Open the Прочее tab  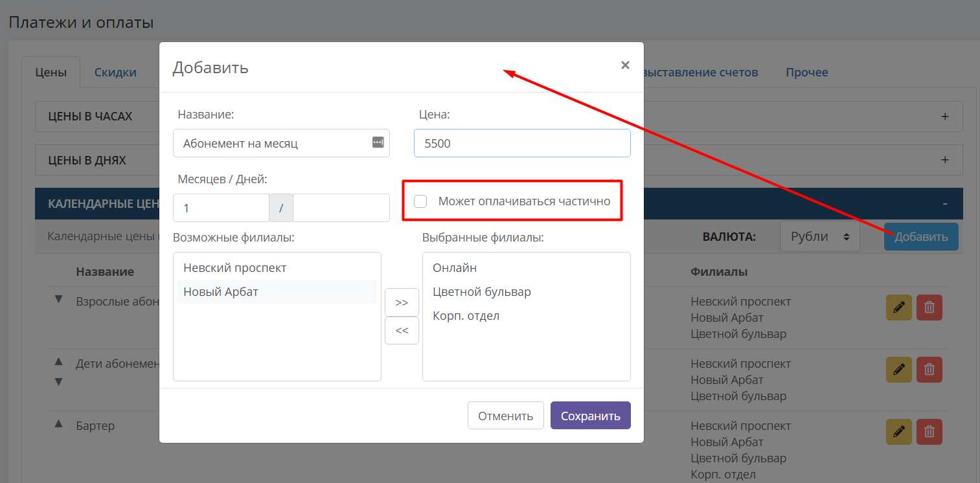pos(807,72)
